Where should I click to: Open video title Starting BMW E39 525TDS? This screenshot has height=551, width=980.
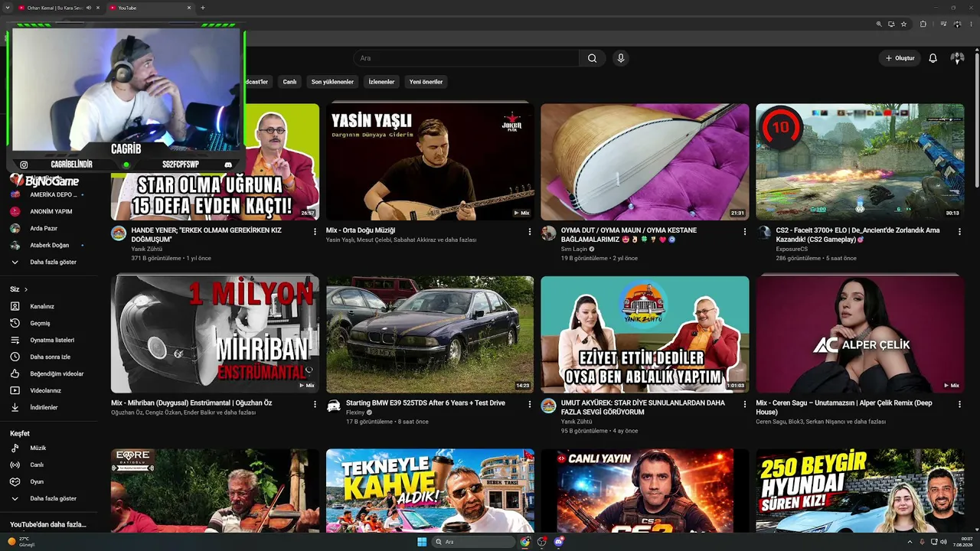tap(426, 403)
